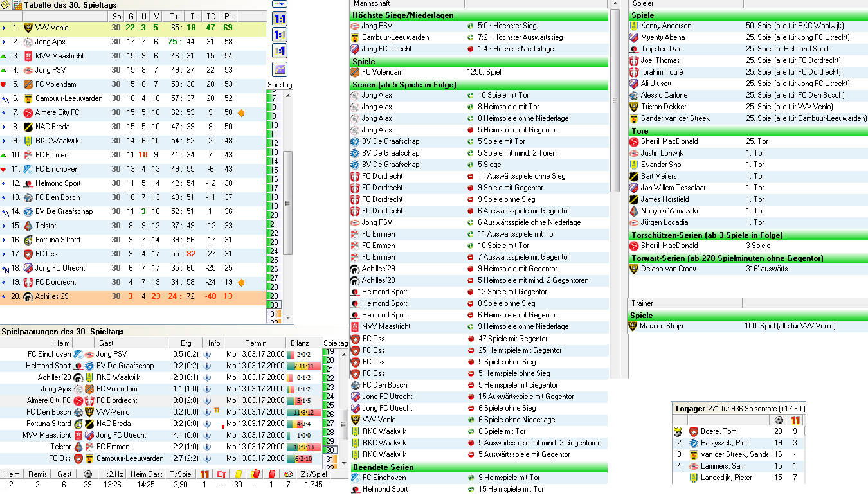Click the crowned ball icon next to Boere, Tom
Viewport: 868px width, 500px height.
678,432
